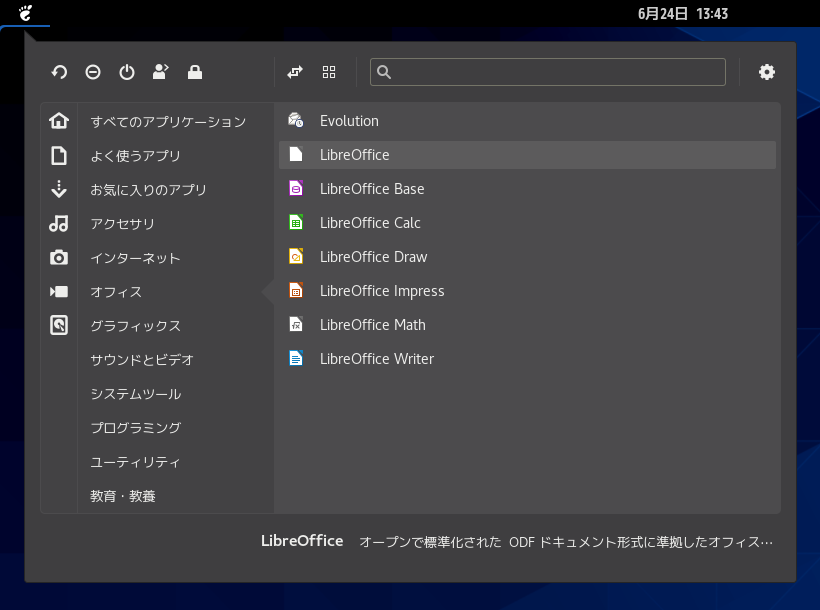This screenshot has width=820, height=610.
Task: Click the LibreOffice Calc icon
Action: click(296, 222)
